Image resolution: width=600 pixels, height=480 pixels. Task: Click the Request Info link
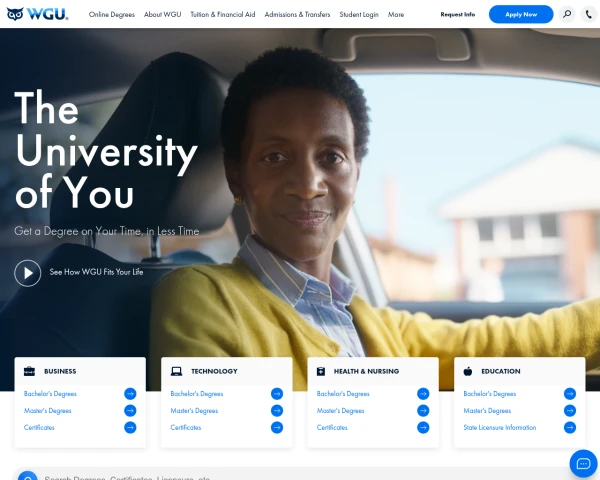pyautogui.click(x=458, y=15)
